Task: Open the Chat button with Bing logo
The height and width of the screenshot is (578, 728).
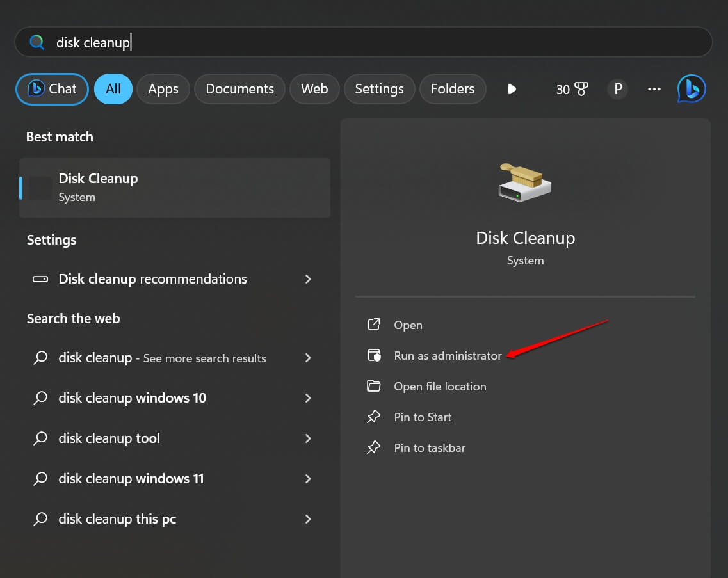Action: pyautogui.click(x=52, y=89)
